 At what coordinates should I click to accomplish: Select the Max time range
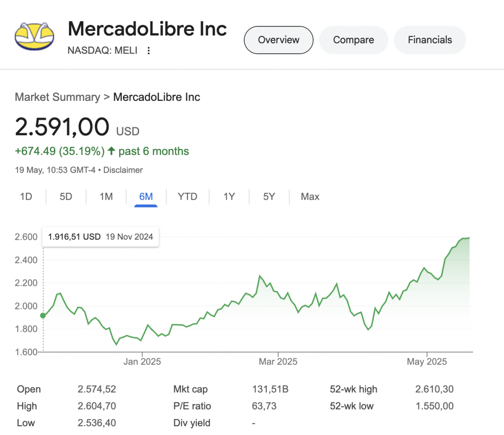point(310,196)
